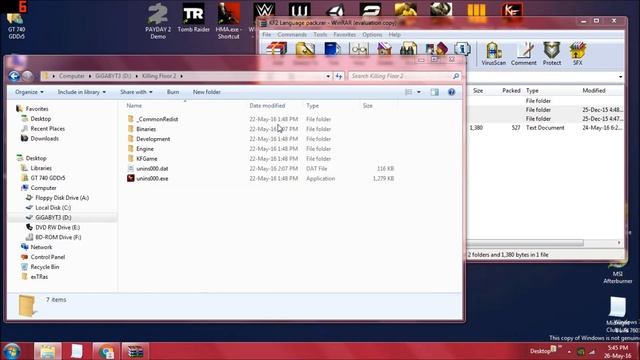Select DVD RW Drive (E:) in tree
640x360 pixels.
[x=58, y=227]
